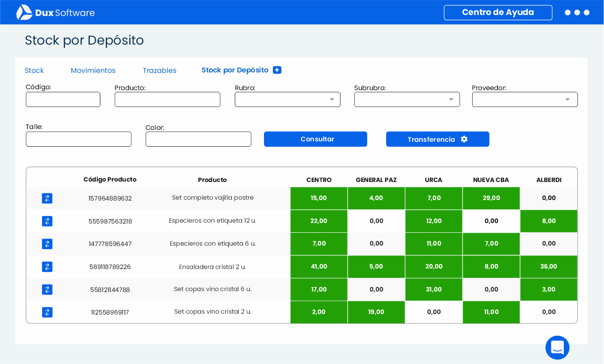Click the green CENTRO stock cell showing 41,00
604x364 pixels.
(x=318, y=267)
